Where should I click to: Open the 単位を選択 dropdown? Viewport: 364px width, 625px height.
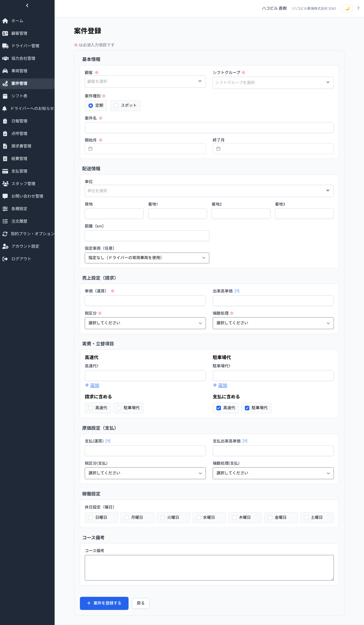(x=209, y=191)
